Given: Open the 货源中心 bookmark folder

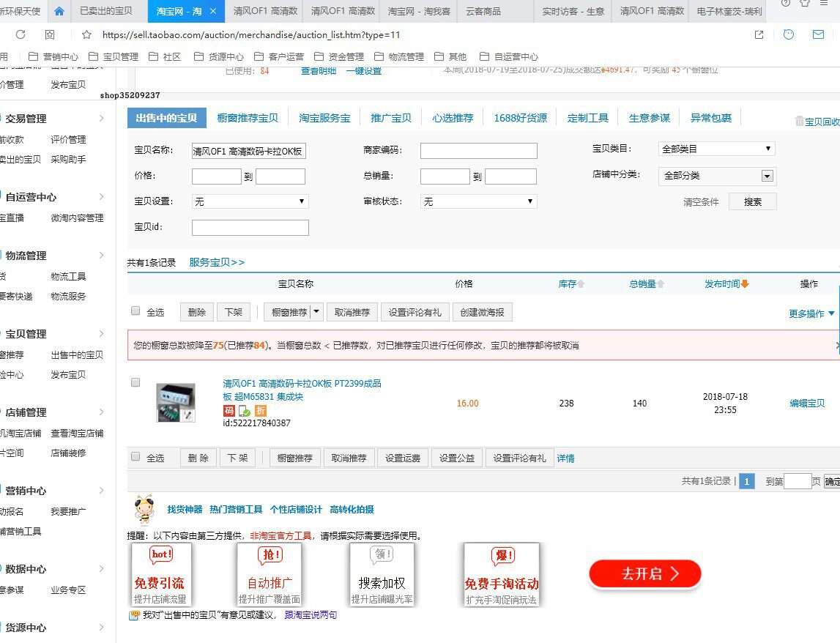Looking at the screenshot, I should 218,57.
